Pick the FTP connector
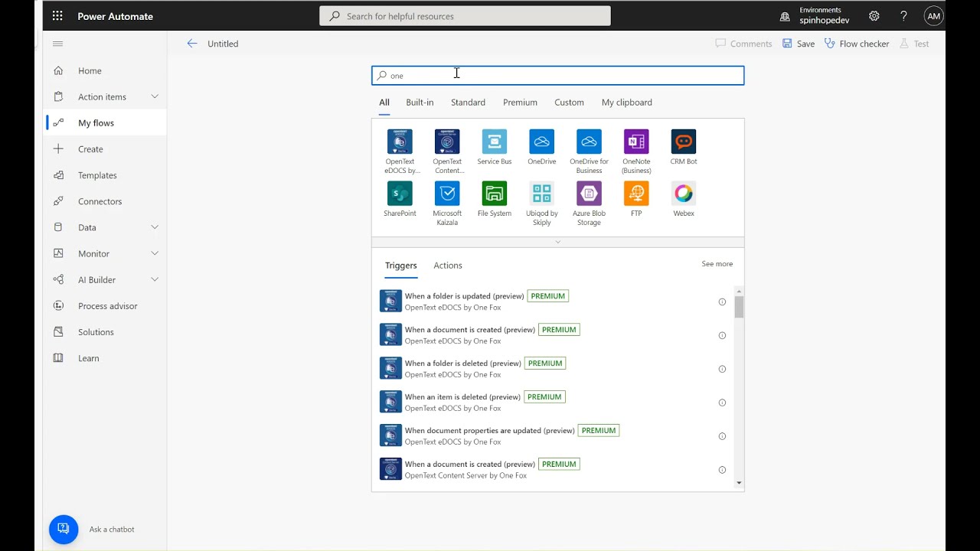Viewport: 980px width, 551px height. pyautogui.click(x=636, y=194)
